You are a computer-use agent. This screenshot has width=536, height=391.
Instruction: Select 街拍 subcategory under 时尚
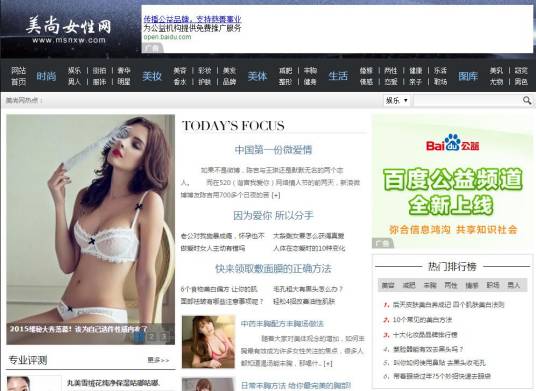[x=99, y=70]
